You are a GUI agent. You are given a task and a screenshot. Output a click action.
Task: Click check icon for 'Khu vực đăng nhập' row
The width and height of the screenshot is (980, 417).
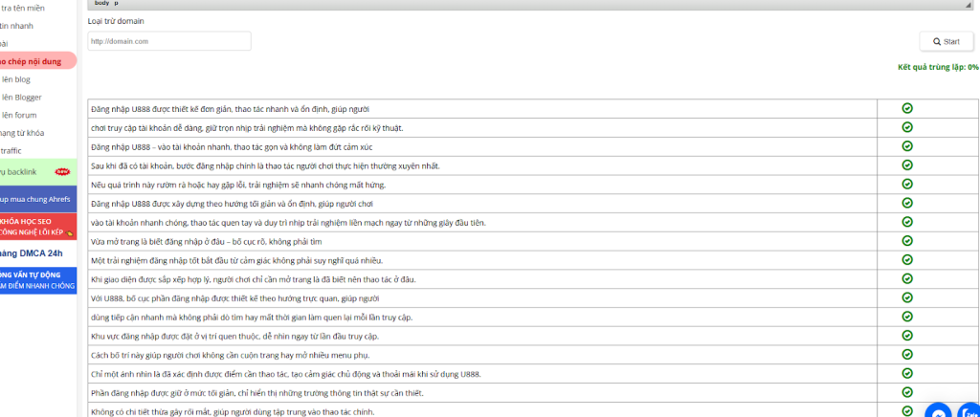(x=907, y=335)
